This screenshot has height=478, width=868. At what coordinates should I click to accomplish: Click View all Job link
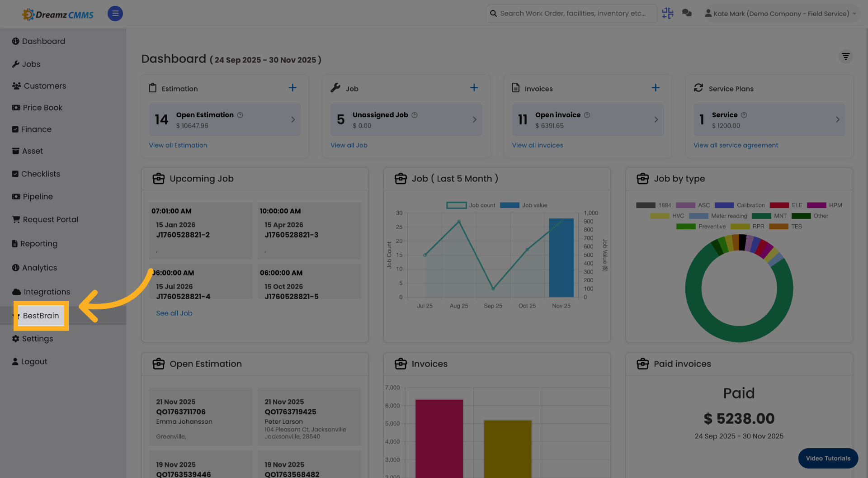[x=349, y=145]
